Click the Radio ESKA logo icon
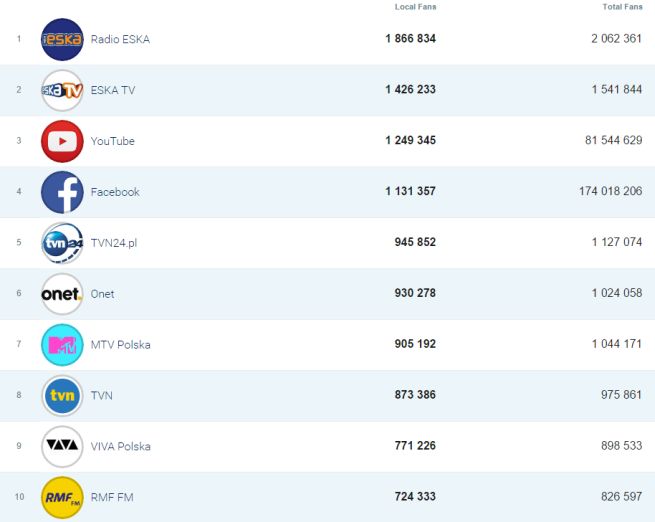The image size is (655, 522). [62, 40]
